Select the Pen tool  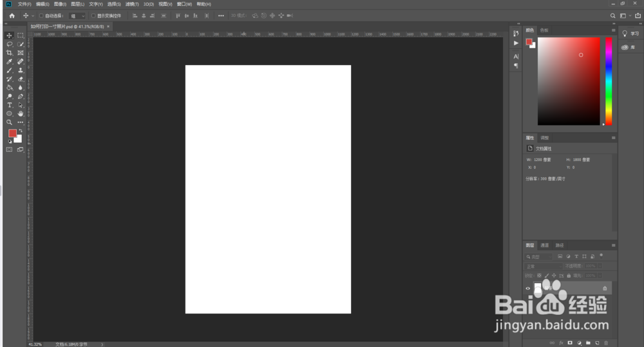coord(20,97)
